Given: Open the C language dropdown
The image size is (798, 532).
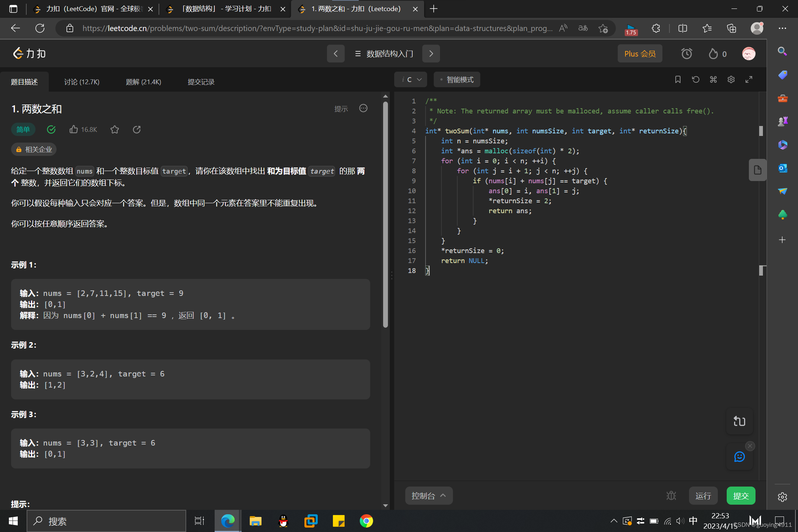Looking at the screenshot, I should [411, 79].
